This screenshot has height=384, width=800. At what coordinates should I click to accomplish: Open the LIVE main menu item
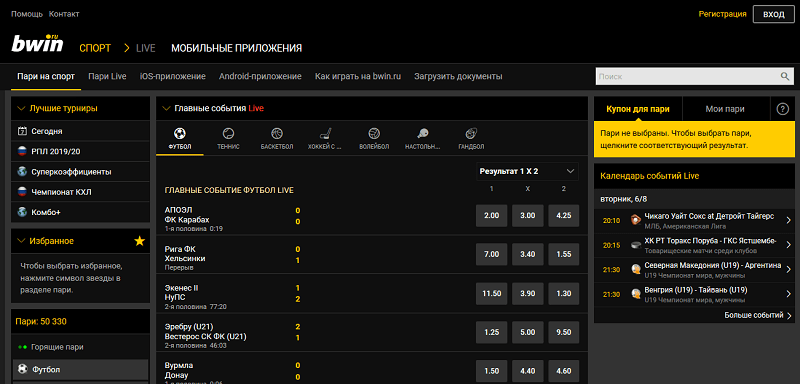pos(145,48)
